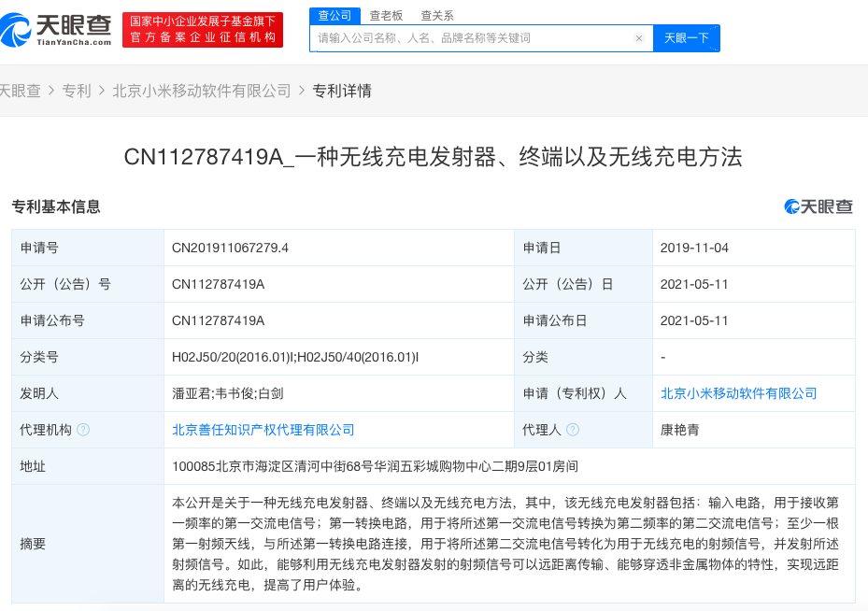Click the 天眼一下 search button
868x611 pixels.
[x=687, y=38]
